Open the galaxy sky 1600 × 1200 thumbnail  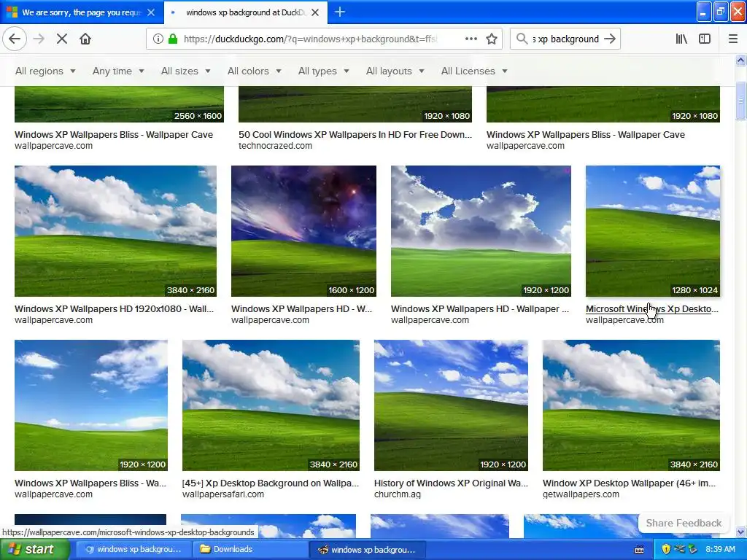pyautogui.click(x=303, y=231)
